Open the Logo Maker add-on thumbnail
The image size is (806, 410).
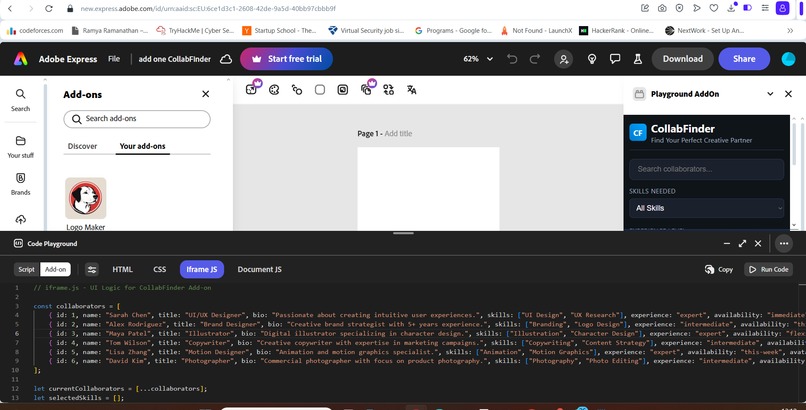(x=85, y=198)
